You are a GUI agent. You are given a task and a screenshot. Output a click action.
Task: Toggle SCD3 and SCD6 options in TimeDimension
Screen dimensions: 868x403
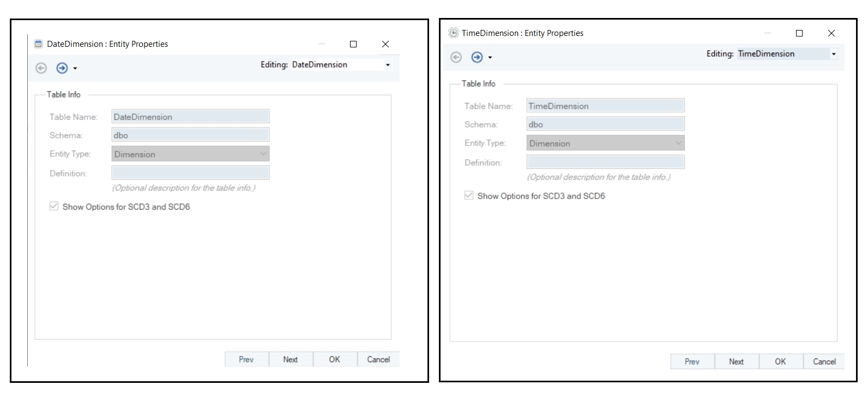pos(469,196)
